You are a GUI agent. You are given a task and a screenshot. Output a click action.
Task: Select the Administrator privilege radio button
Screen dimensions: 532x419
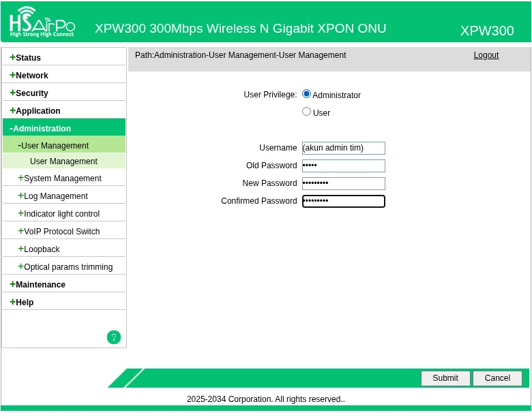click(306, 94)
